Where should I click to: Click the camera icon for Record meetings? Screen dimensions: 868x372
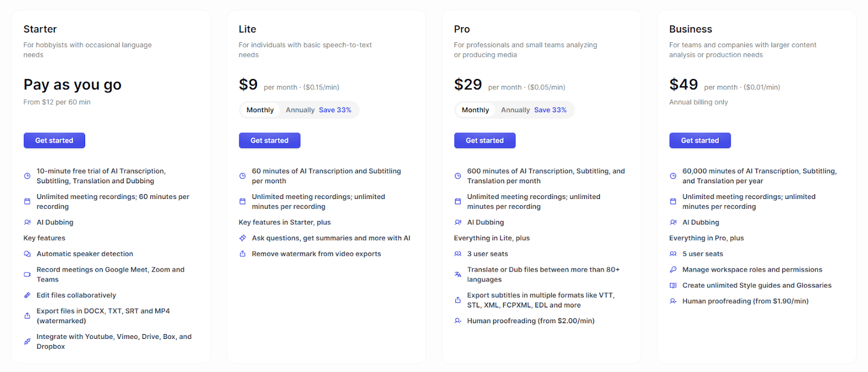point(27,274)
